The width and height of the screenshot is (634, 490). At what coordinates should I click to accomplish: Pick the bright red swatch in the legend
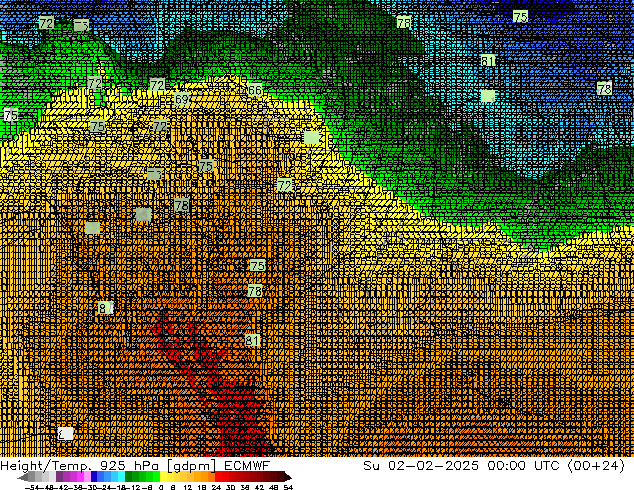218,477
